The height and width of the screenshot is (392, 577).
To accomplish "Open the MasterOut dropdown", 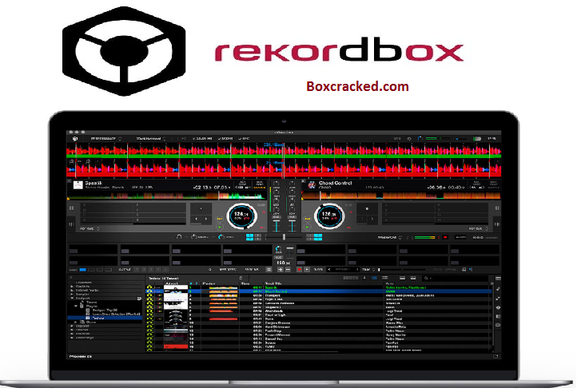I will point(390,238).
